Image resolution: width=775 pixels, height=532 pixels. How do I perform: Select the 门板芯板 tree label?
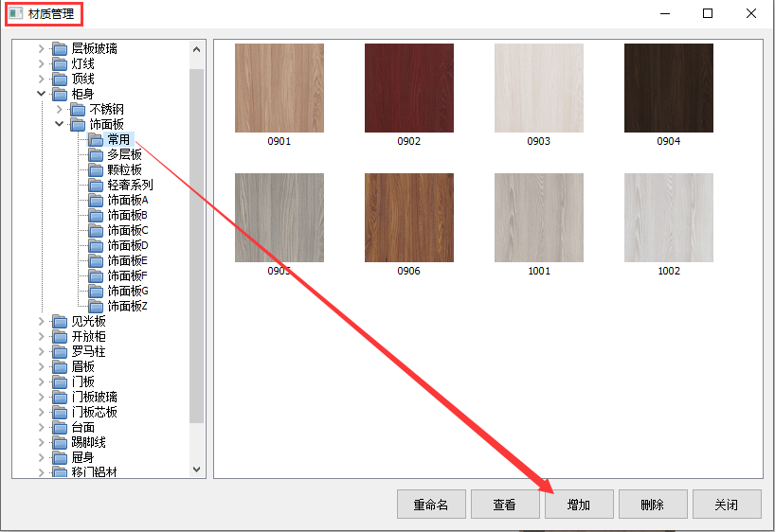pyautogui.click(x=95, y=412)
